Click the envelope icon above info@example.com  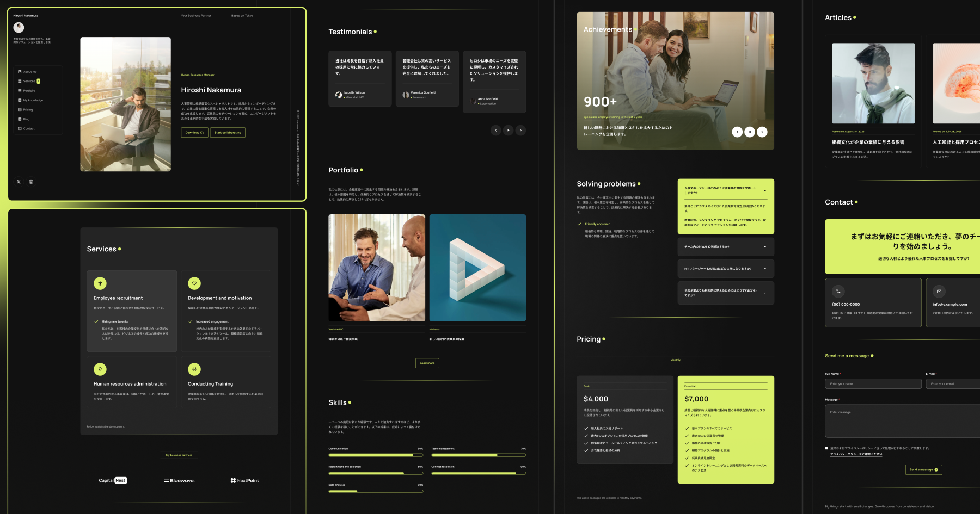click(939, 291)
